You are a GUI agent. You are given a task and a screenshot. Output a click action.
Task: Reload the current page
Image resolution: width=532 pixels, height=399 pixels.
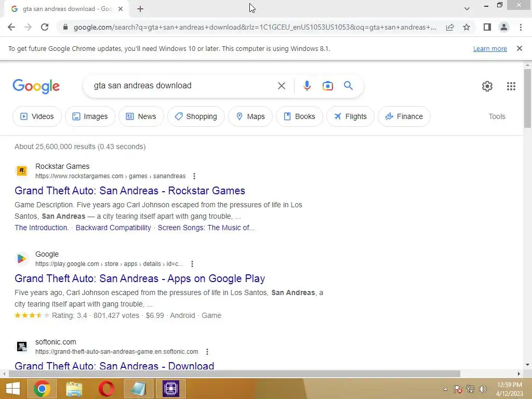point(45,27)
